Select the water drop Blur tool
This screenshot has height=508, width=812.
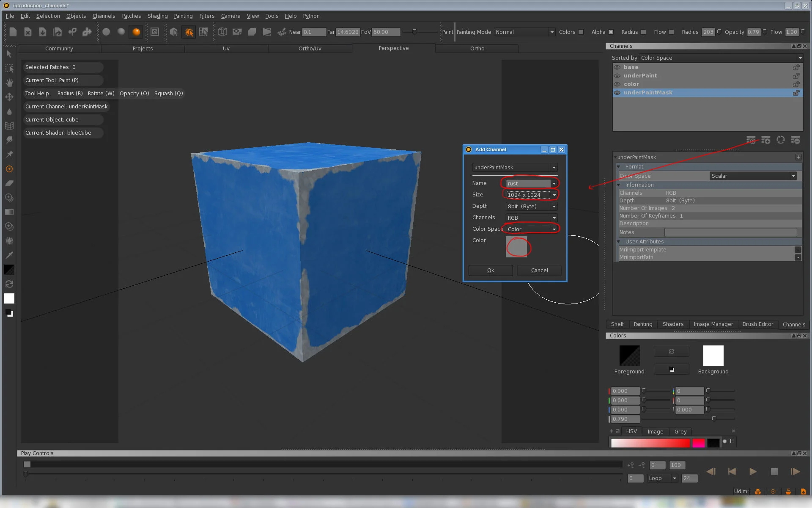[9, 111]
